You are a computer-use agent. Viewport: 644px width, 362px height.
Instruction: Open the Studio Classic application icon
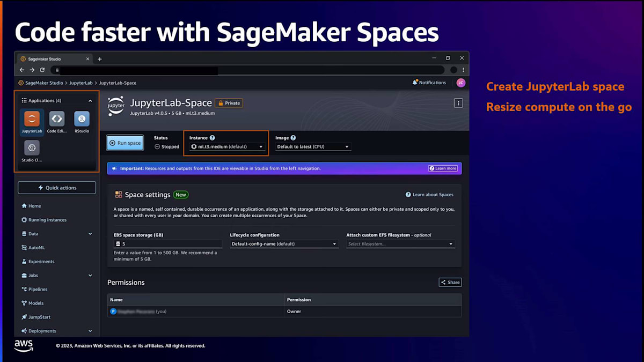(x=32, y=151)
